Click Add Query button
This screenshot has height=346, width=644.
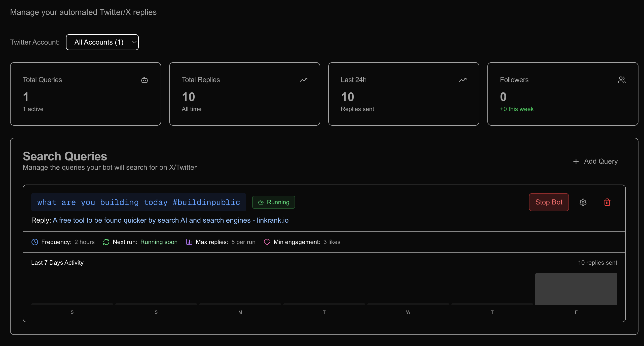click(x=595, y=161)
